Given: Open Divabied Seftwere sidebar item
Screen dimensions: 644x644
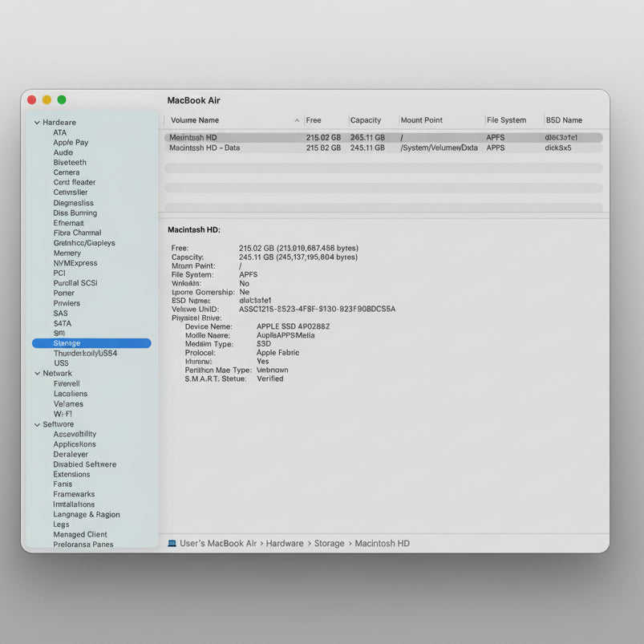Looking at the screenshot, I should (x=84, y=464).
